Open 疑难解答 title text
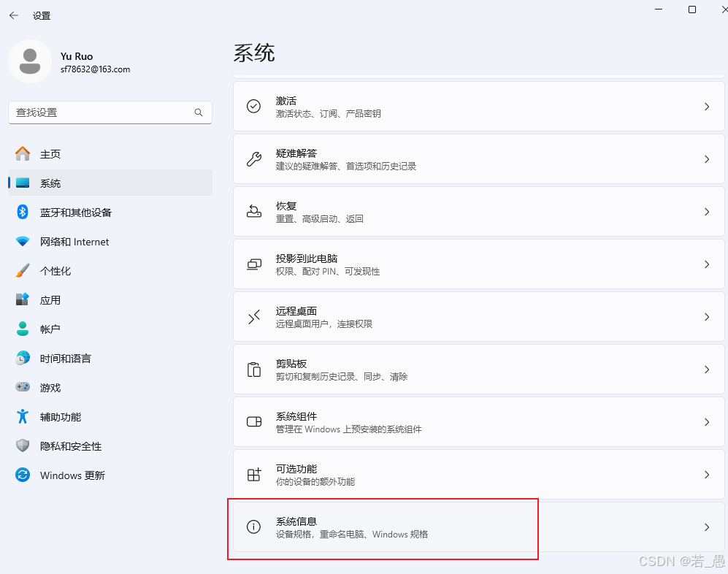Image resolution: width=728 pixels, height=574 pixels. (296, 153)
